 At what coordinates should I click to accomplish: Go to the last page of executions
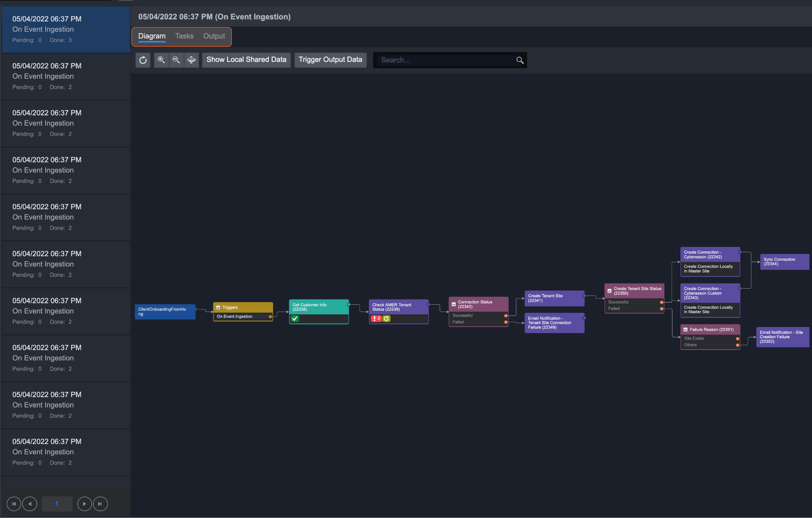pyautogui.click(x=100, y=504)
